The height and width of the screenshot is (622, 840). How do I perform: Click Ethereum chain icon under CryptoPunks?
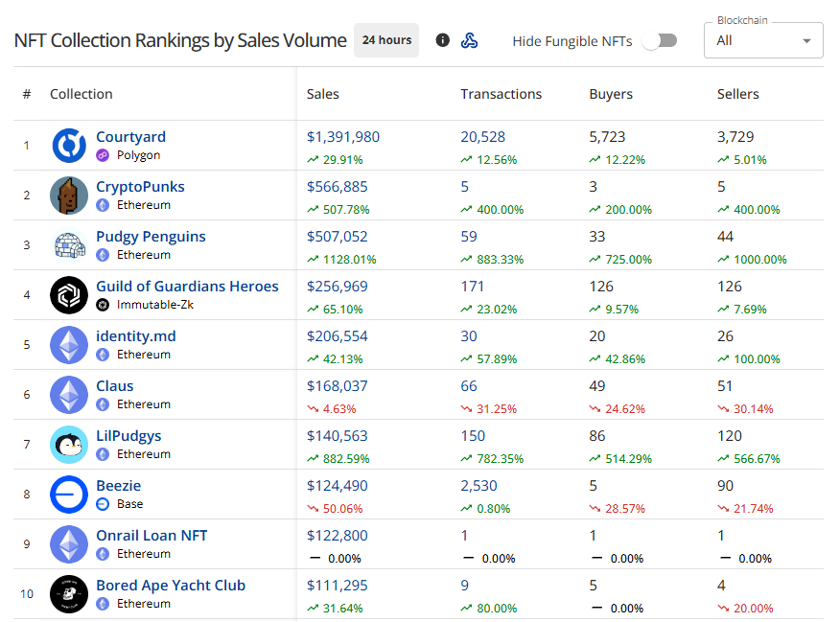coord(103,205)
